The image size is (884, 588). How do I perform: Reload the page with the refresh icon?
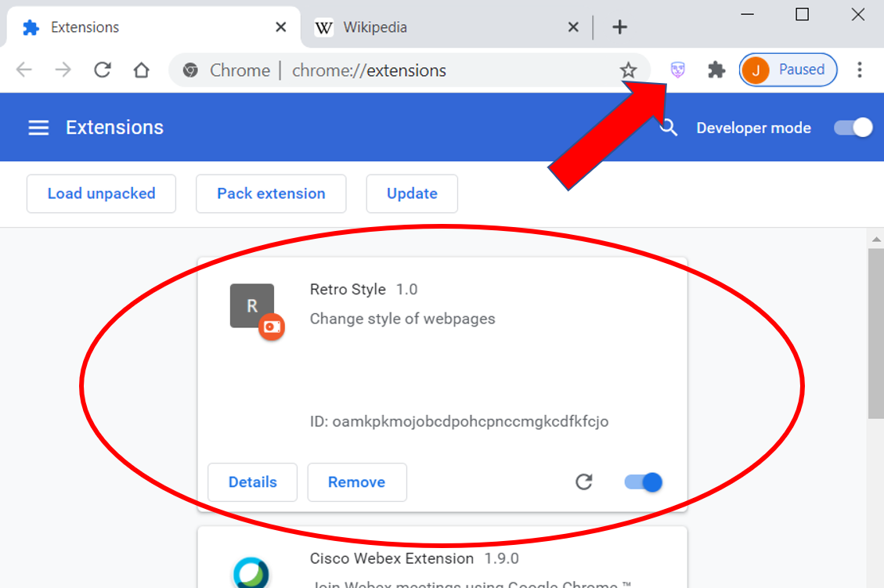[x=103, y=70]
